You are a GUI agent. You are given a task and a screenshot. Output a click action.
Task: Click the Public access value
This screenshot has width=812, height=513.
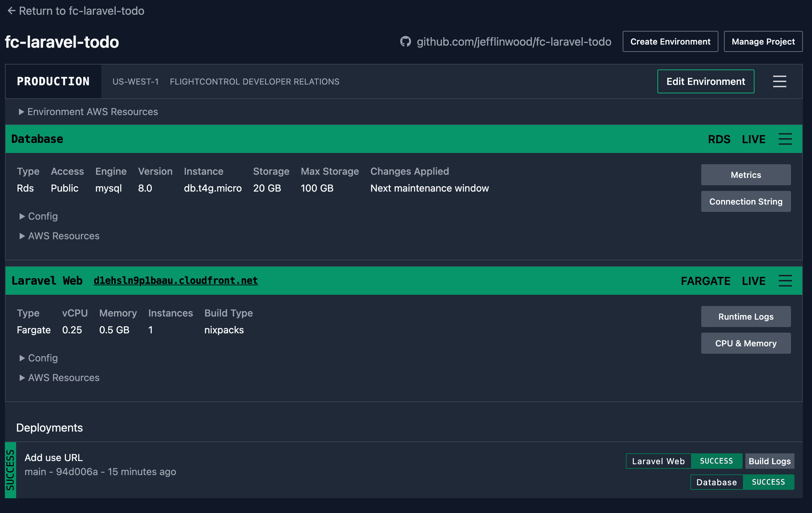point(65,188)
